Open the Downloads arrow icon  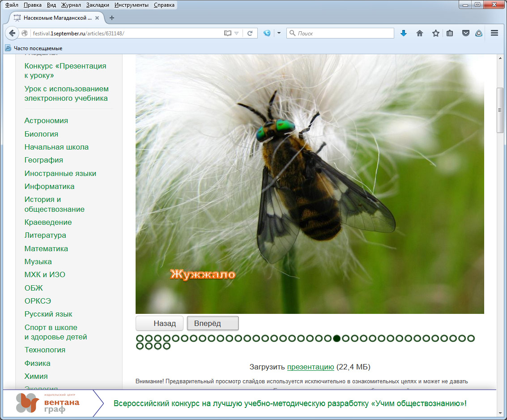[403, 33]
